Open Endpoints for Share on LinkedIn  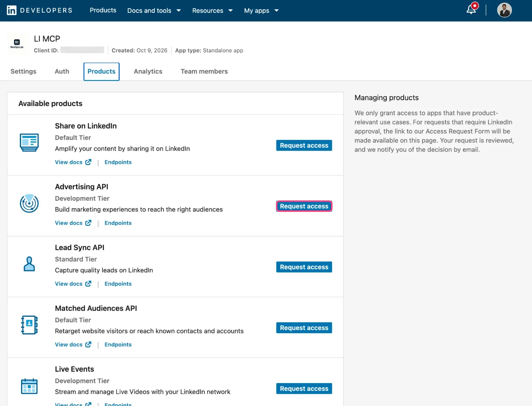click(118, 162)
